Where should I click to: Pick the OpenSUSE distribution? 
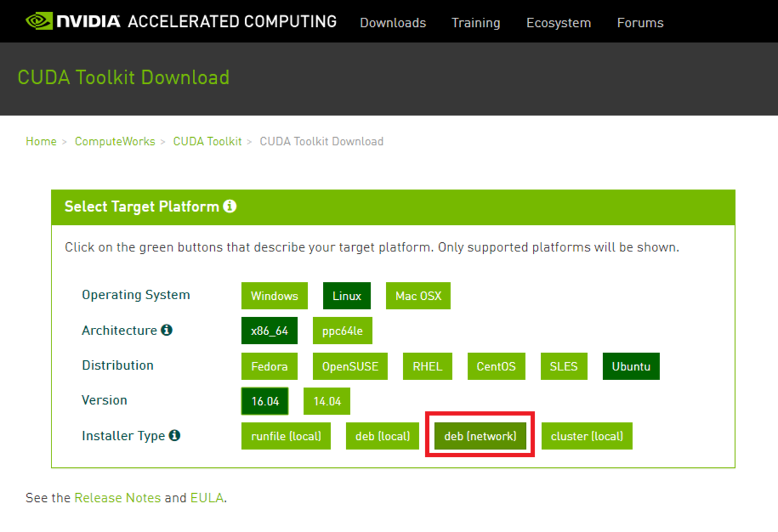(x=350, y=366)
